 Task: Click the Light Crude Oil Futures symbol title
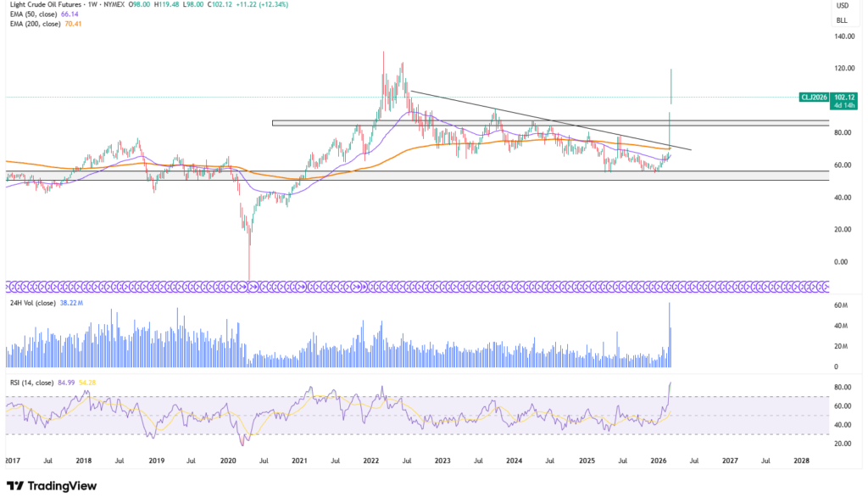[49, 3]
